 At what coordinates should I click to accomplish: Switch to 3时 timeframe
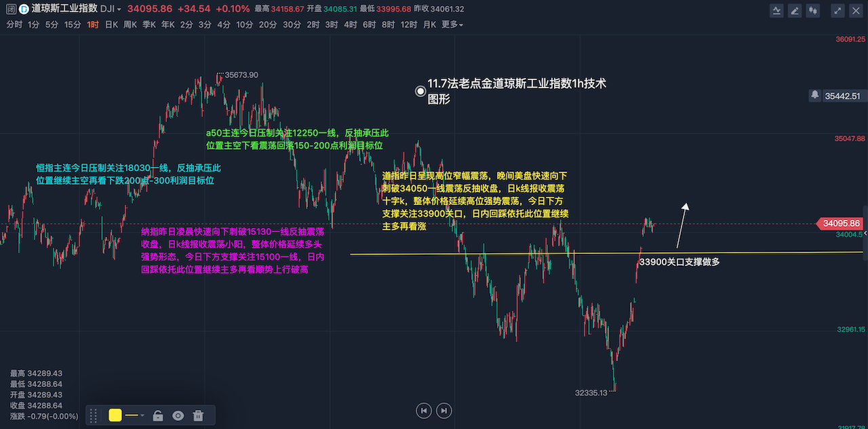point(332,24)
